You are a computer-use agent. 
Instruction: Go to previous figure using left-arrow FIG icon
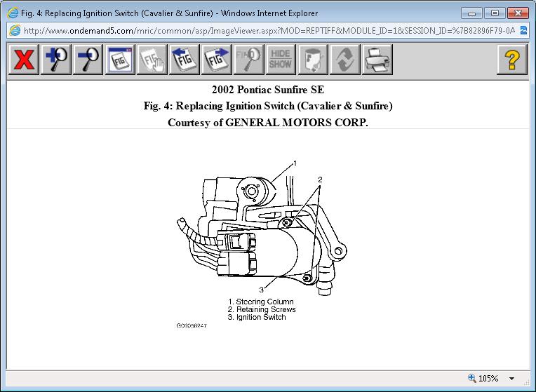pos(185,60)
